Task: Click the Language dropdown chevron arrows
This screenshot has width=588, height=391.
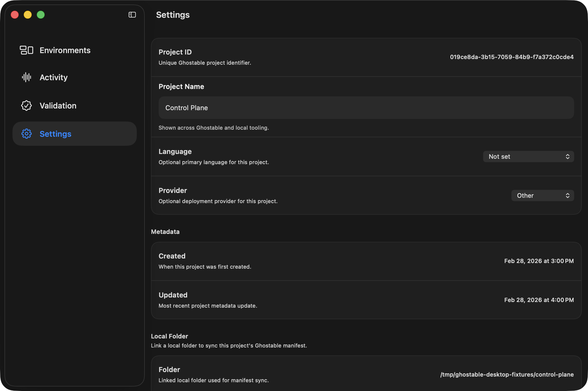Action: (567, 157)
